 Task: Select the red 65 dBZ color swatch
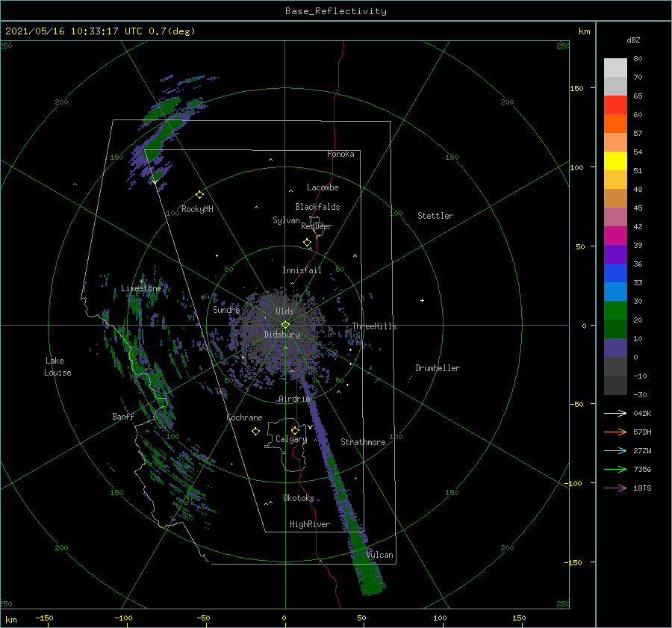[x=615, y=105]
